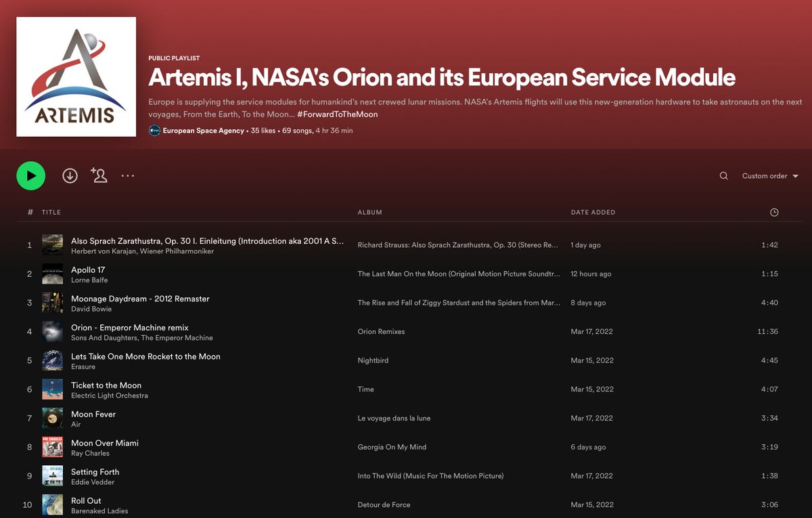This screenshot has width=812, height=518.
Task: Search within the playlist via magnifier icon
Action: (x=724, y=176)
